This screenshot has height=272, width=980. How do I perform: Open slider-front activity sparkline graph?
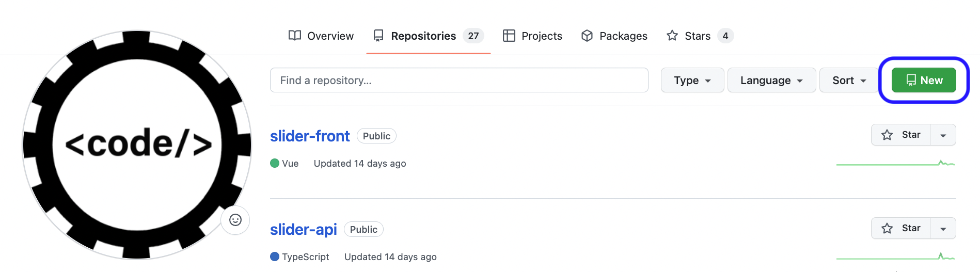tap(896, 163)
